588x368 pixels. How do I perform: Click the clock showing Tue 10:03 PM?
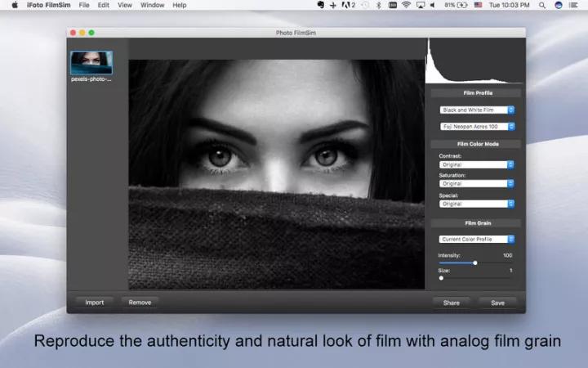click(510, 5)
